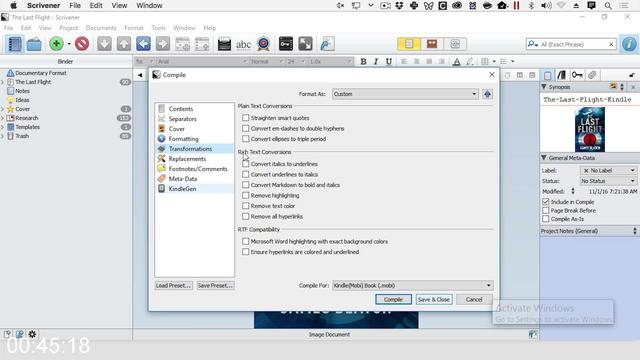Open Project Targets with the bullseye icon
Image resolution: width=640 pixels, height=360 pixels.
click(264, 44)
